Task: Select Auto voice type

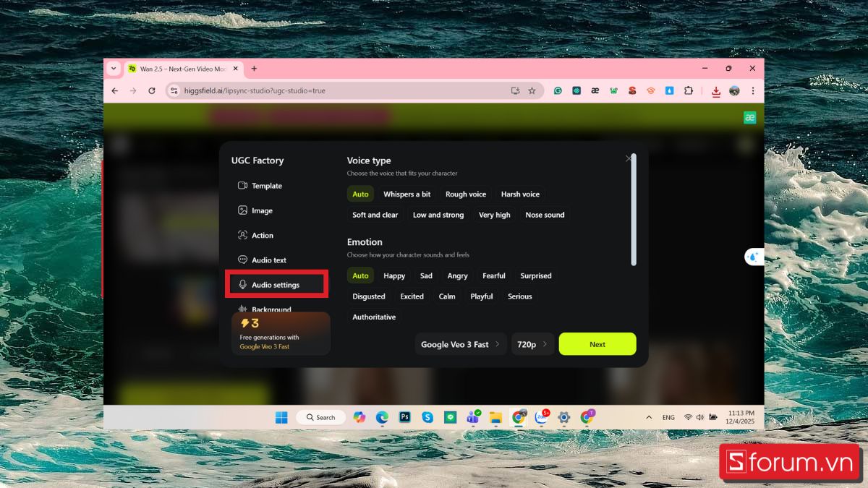Action: [x=360, y=194]
